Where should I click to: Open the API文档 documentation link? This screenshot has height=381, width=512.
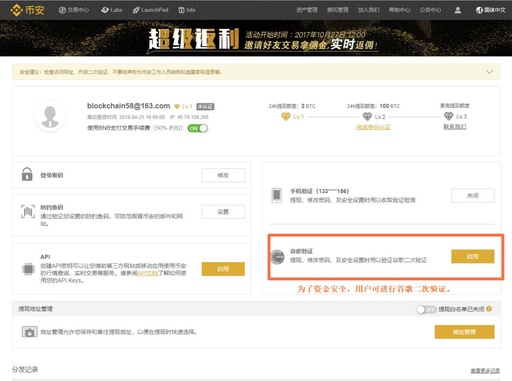click(147, 273)
